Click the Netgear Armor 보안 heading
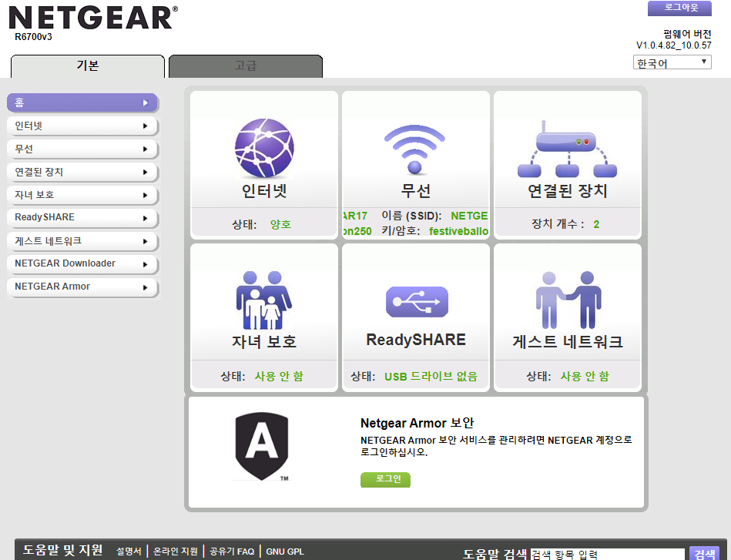The image size is (731, 560). coord(417,423)
